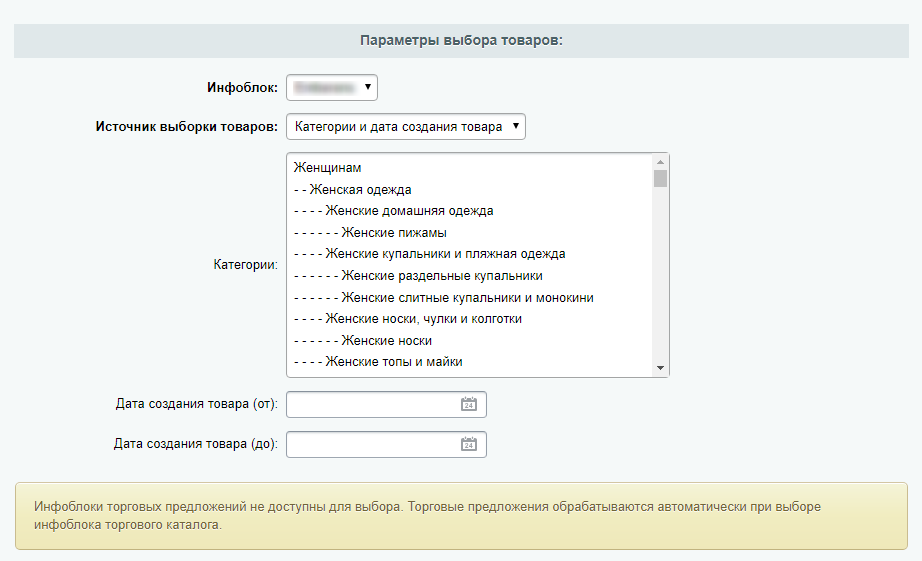Open calendar for creation date (до)
This screenshot has height=561, width=922.
pos(468,444)
